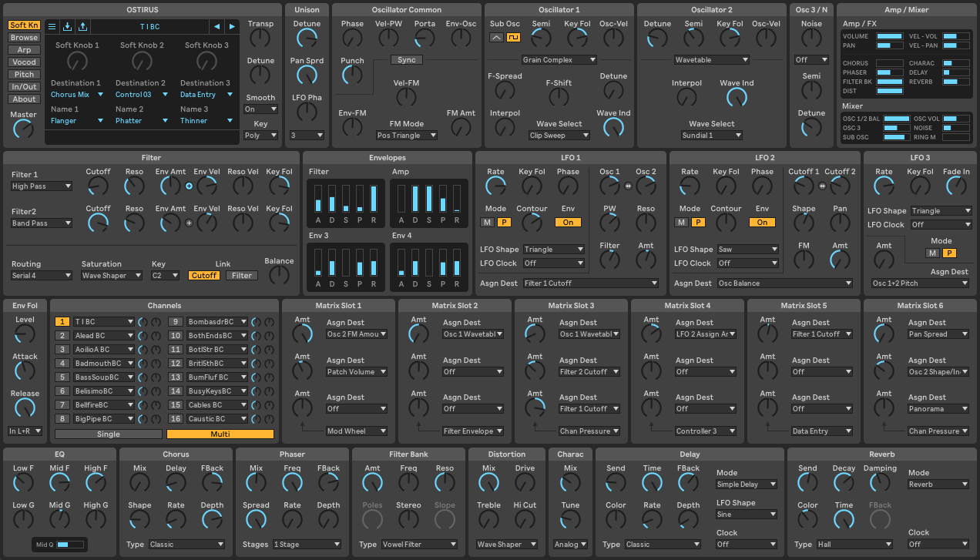Open the Oscillator 1 Grain Complex dropdown
Screen dimensions: 980x560
[x=559, y=59]
